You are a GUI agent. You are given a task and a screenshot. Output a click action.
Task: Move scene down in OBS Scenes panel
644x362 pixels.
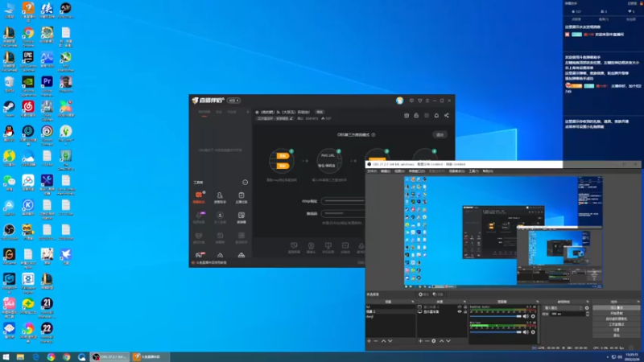click(x=390, y=341)
